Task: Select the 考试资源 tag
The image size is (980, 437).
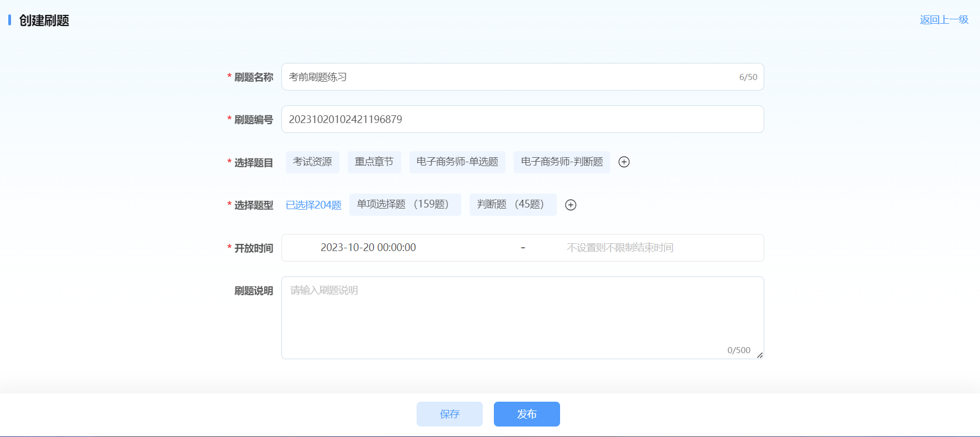Action: coord(312,162)
